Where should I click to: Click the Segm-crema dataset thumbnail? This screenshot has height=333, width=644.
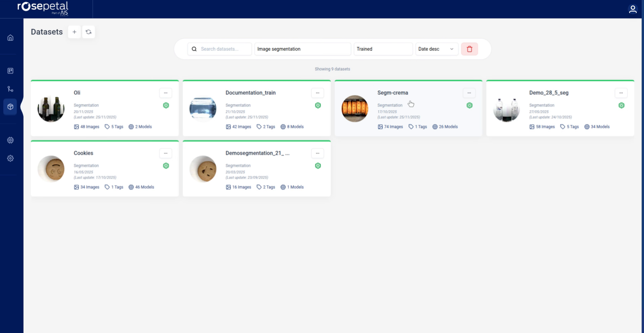tap(355, 108)
